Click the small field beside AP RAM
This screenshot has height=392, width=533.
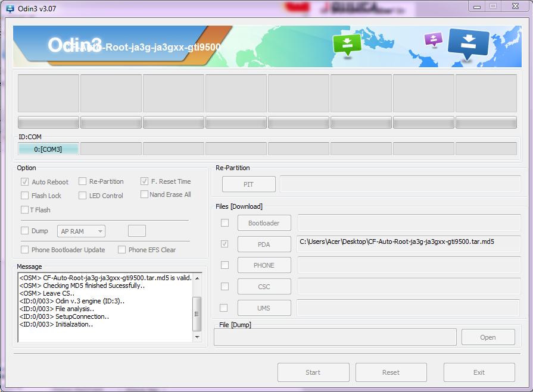point(137,231)
